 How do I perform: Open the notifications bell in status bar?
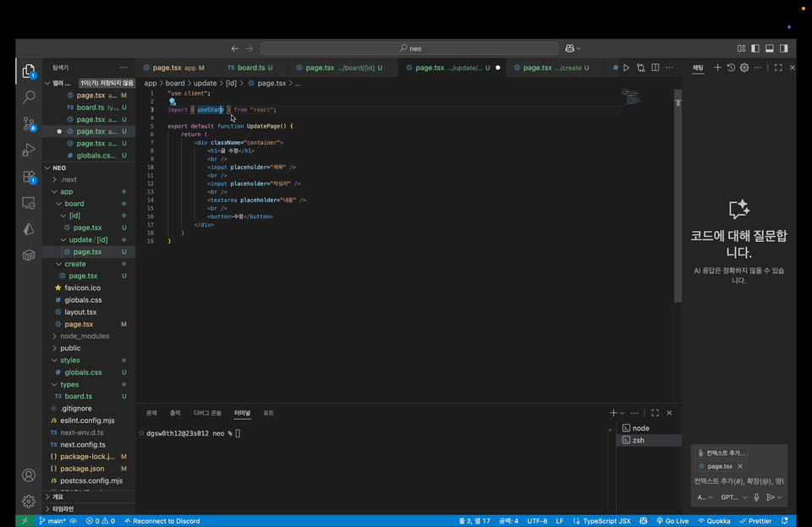coord(785,521)
